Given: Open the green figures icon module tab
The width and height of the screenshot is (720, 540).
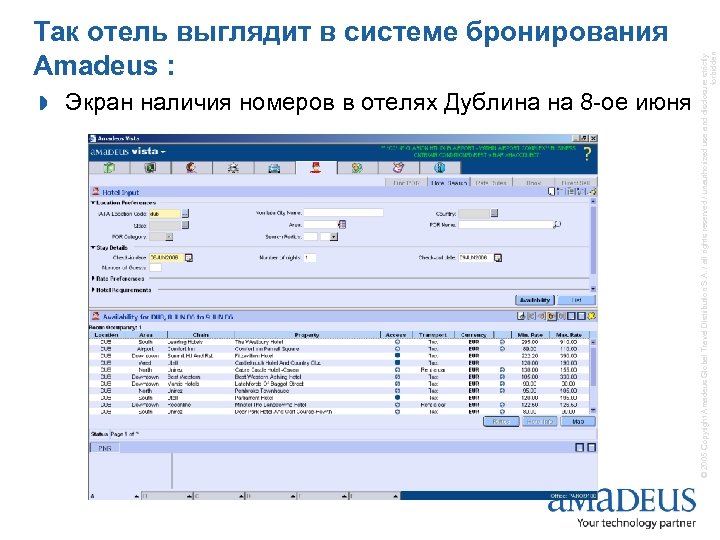Looking at the screenshot, I should 357,168.
